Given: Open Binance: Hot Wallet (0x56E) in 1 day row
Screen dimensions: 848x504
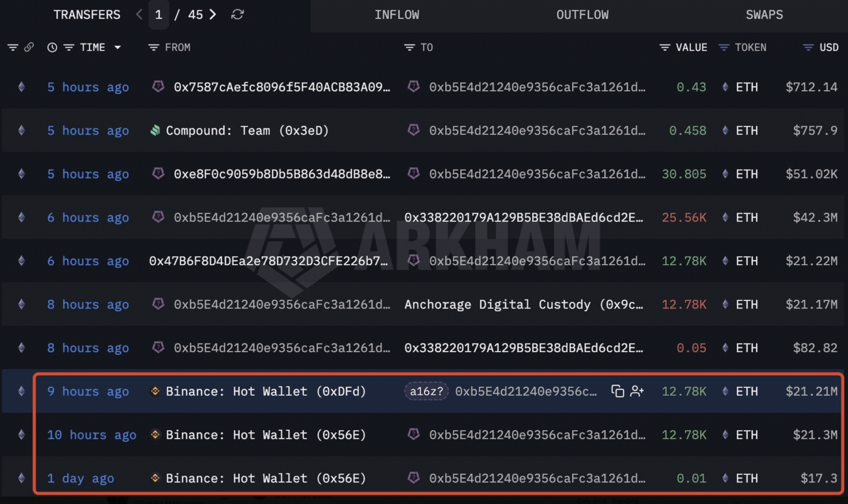Looking at the screenshot, I should pyautogui.click(x=266, y=478).
